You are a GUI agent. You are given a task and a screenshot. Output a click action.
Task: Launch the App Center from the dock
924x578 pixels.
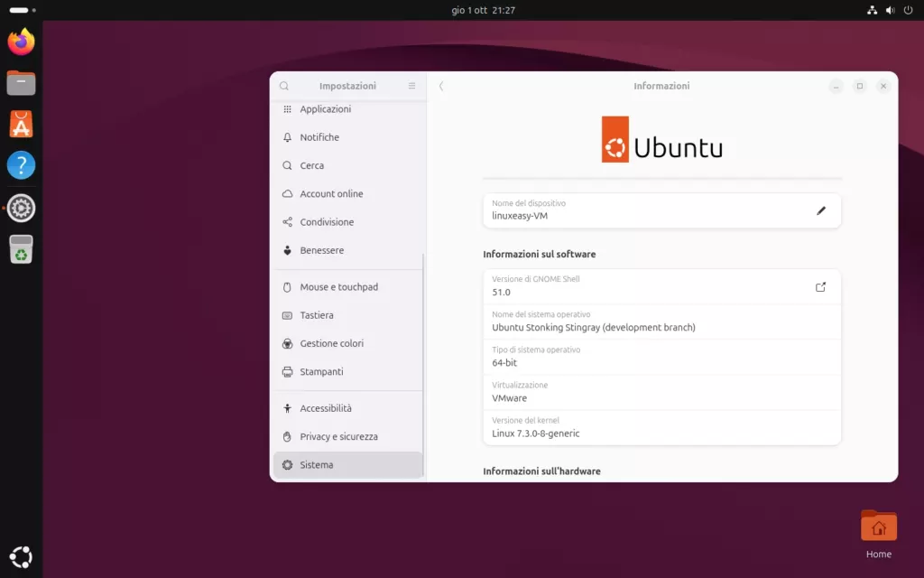22,125
